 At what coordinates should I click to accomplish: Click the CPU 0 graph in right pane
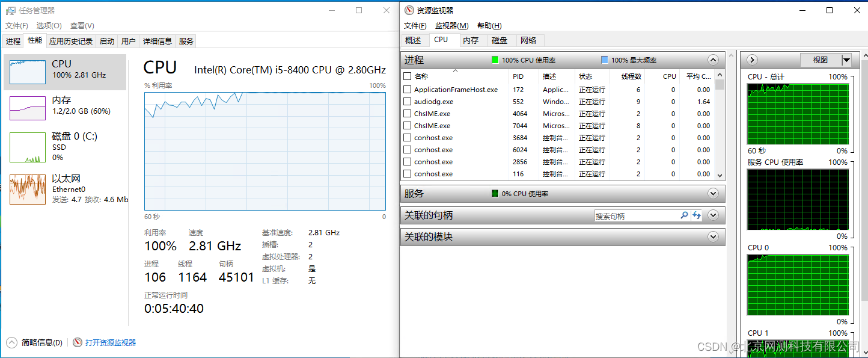point(798,285)
